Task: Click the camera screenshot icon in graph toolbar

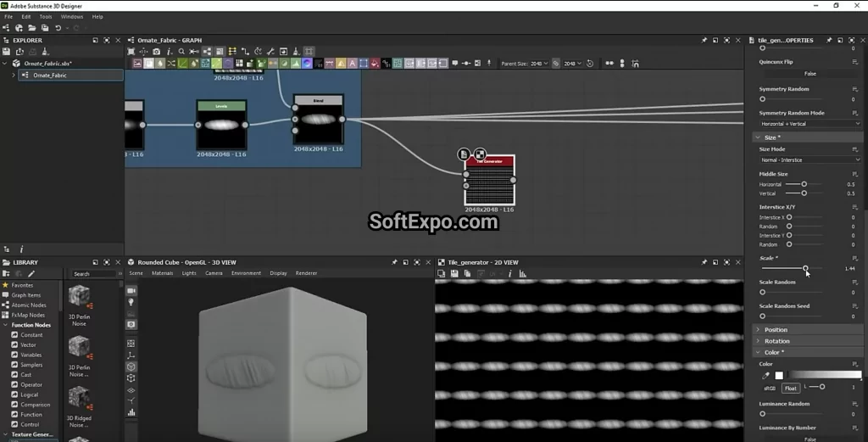Action: (157, 52)
